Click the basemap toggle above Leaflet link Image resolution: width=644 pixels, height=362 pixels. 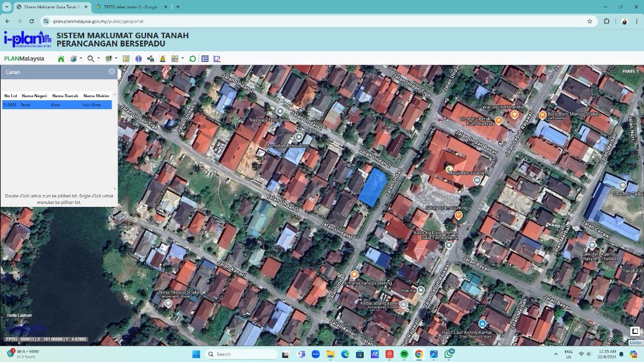(635, 331)
